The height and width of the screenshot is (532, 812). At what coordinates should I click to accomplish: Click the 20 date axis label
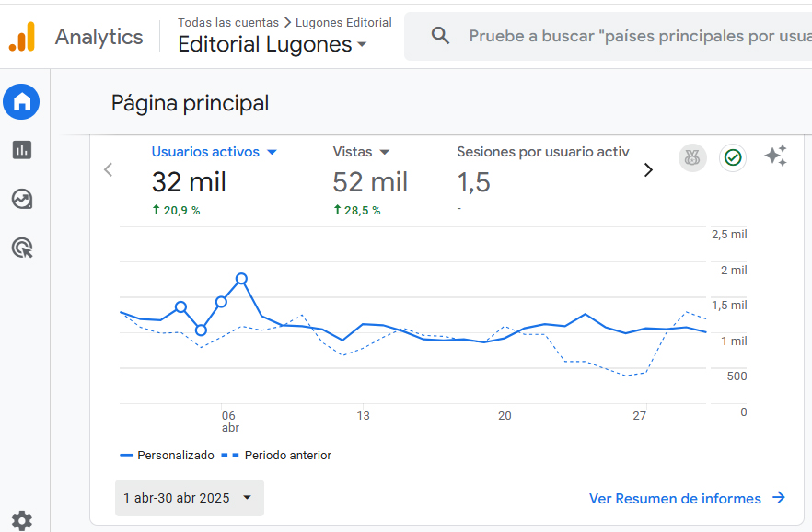pyautogui.click(x=505, y=415)
